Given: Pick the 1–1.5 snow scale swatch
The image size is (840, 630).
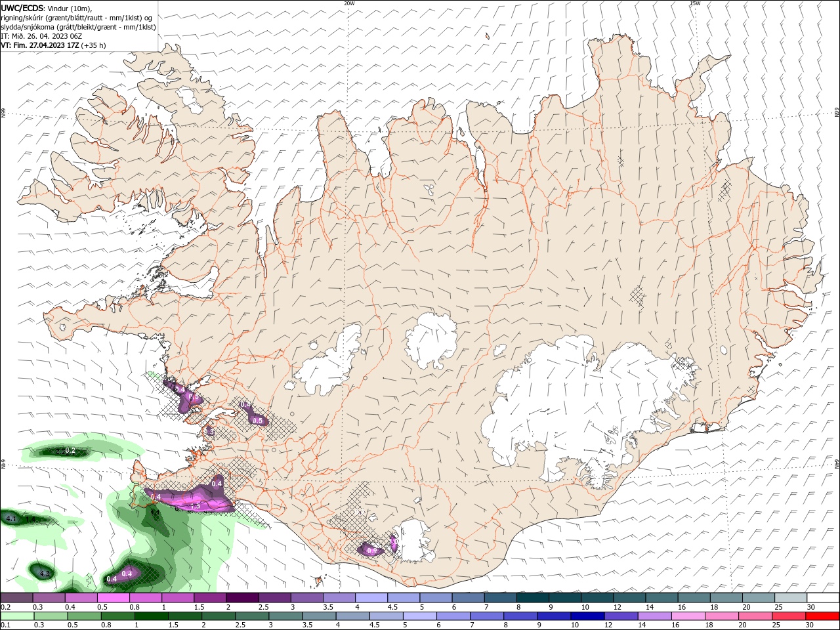Looking at the screenshot, I should [177, 597].
